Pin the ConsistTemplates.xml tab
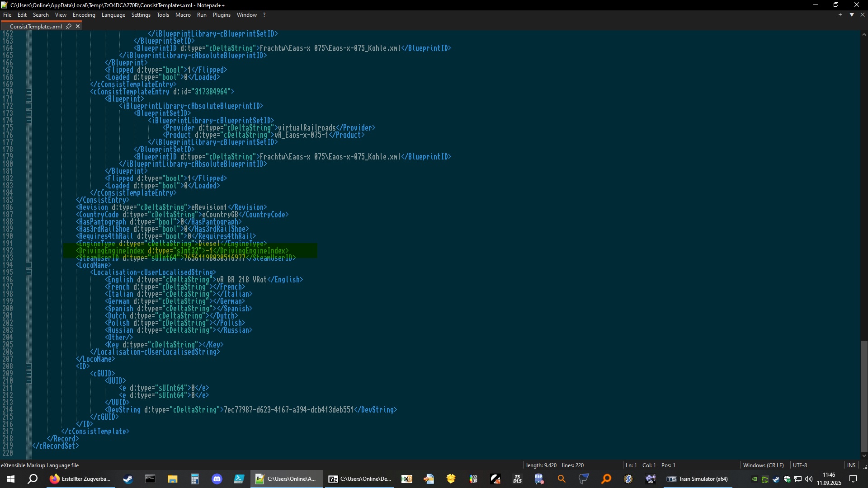Screen dimensions: 868x488 [x=69, y=26]
